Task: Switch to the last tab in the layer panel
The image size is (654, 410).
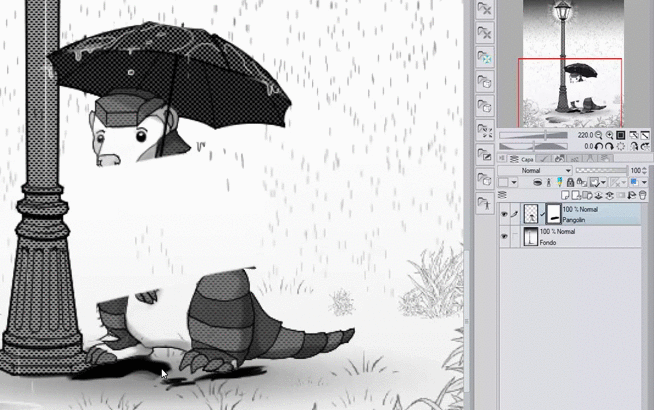Action: click(x=606, y=158)
